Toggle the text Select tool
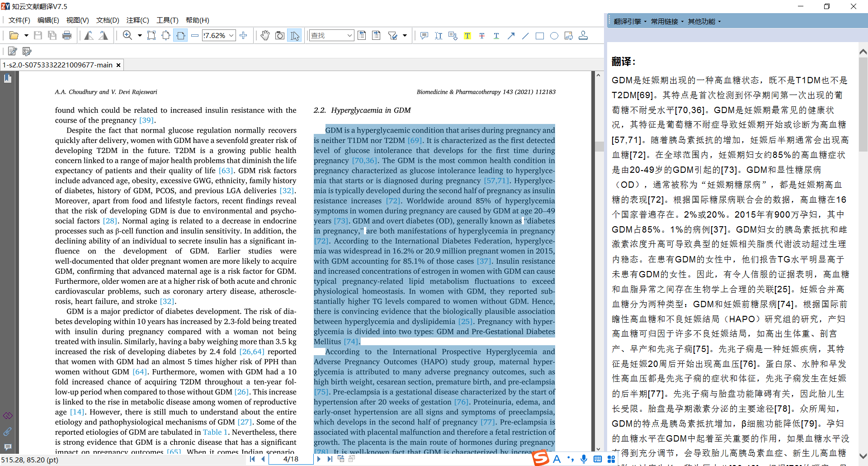This screenshot has width=868, height=466. (295, 35)
